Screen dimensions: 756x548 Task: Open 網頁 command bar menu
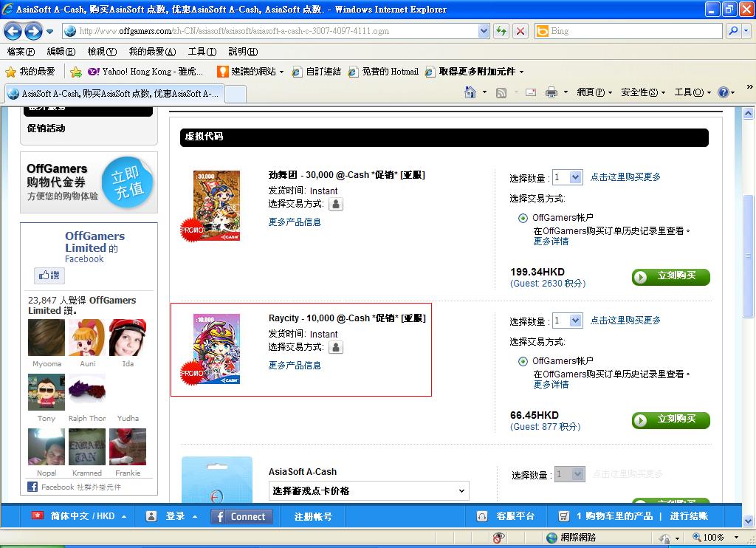coord(594,92)
